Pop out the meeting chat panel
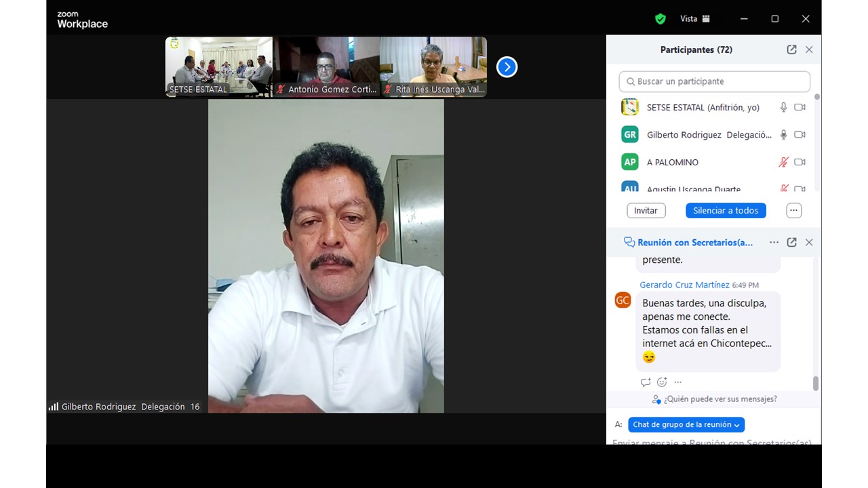 coord(791,242)
